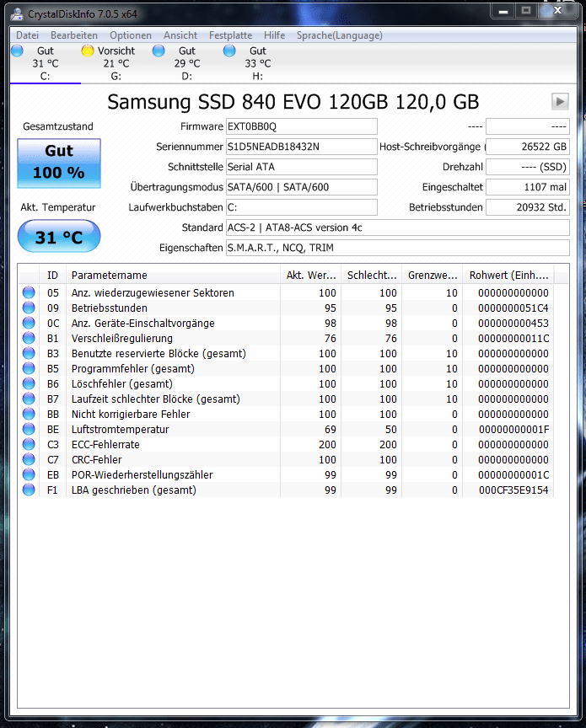Select the C: drive tab at 31 °C

pos(45,63)
